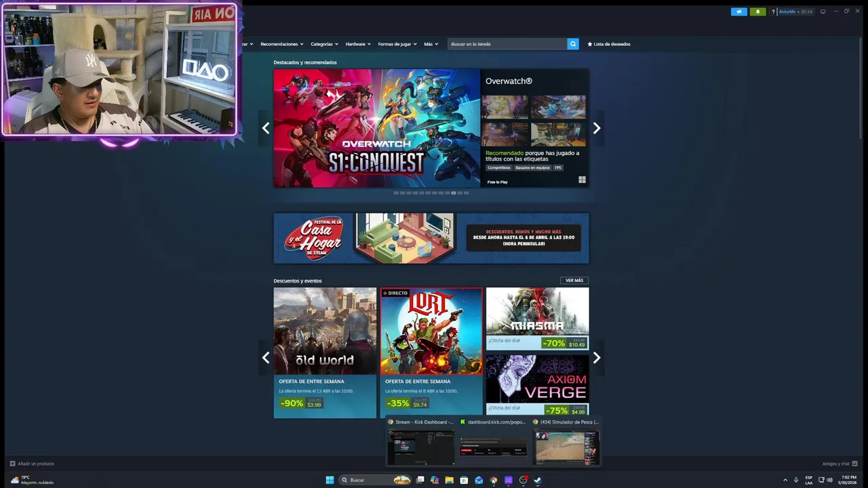Open OBS Studio taskbar icon

coord(523,480)
